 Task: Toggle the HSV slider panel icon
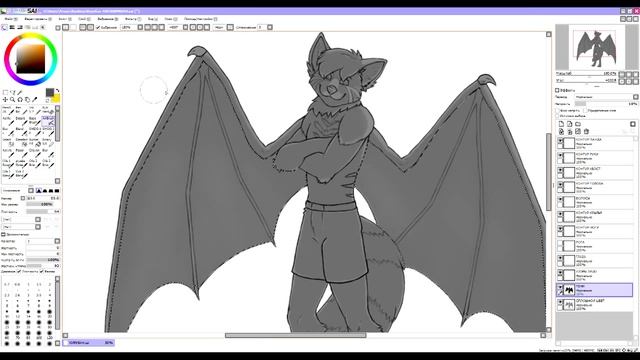tap(20, 27)
